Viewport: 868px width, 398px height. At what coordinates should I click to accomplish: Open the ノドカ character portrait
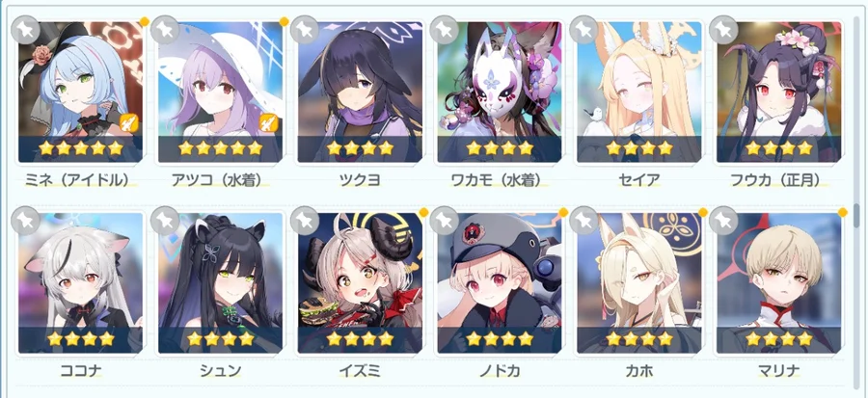pos(500,283)
